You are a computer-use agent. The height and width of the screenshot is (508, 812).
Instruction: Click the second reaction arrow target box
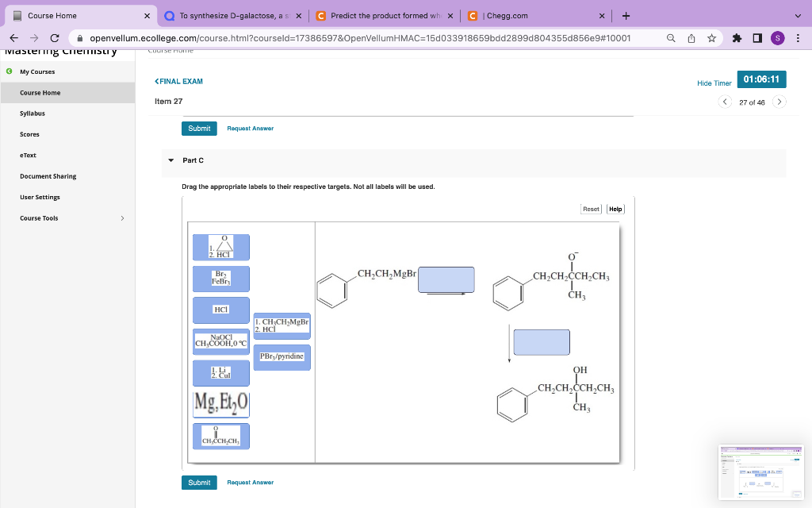[542, 342]
